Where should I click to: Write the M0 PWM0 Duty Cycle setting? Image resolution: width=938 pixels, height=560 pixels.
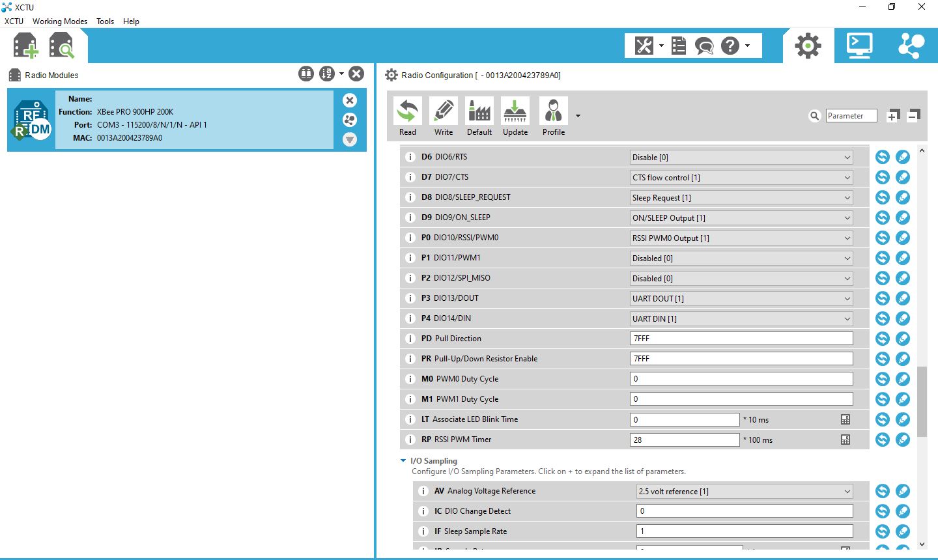pos(903,379)
